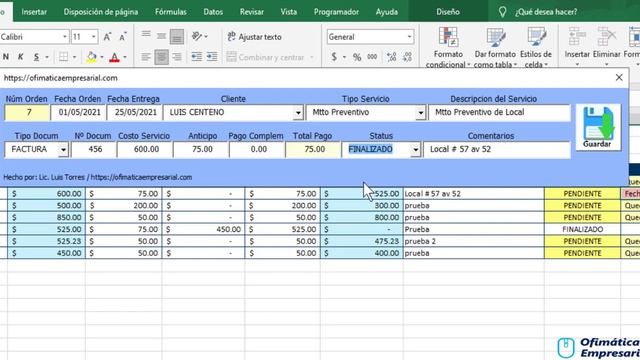Open the Vista ribbon tab
The width and height of the screenshot is (640, 360).
click(289, 12)
